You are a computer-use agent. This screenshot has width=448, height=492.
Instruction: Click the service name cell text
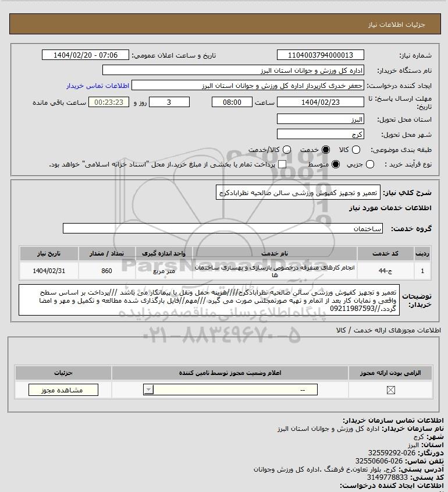pos(275,271)
